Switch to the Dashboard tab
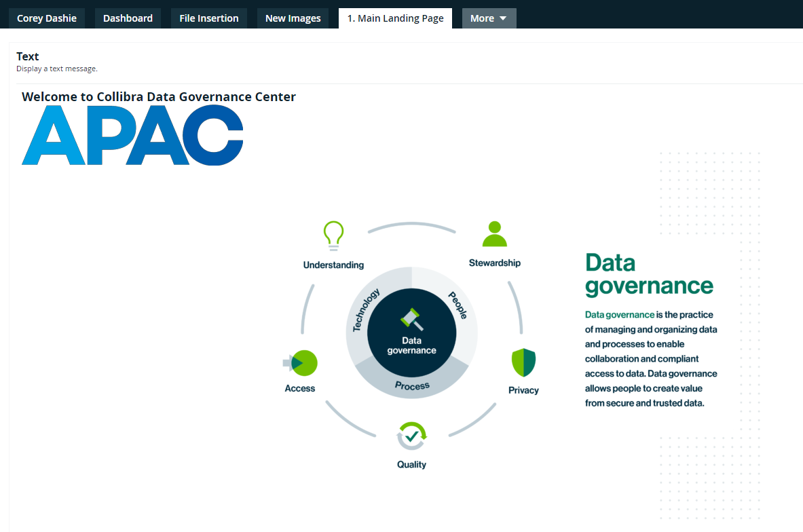Image resolution: width=803 pixels, height=532 pixels. (x=128, y=18)
